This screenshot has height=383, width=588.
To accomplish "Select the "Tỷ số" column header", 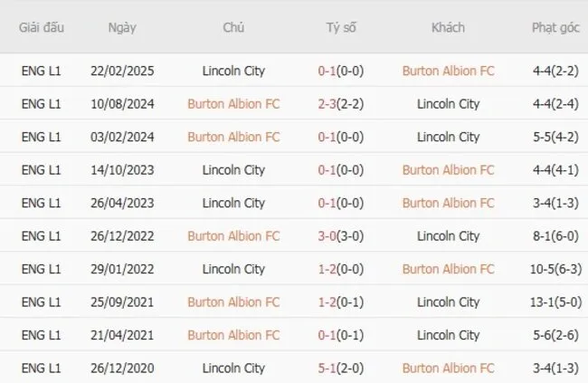I will click(x=341, y=27).
